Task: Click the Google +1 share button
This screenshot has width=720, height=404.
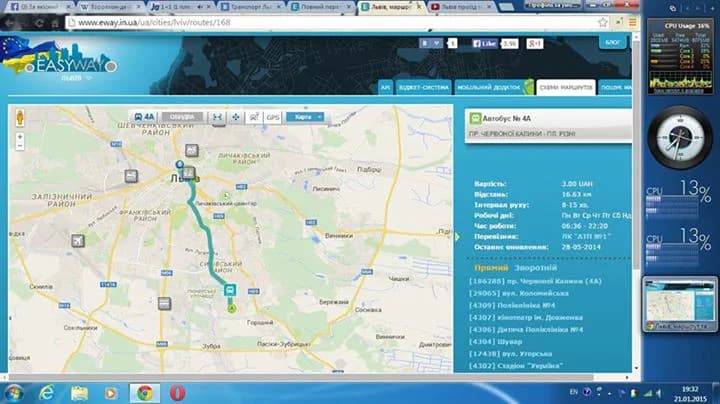Action: [x=534, y=44]
